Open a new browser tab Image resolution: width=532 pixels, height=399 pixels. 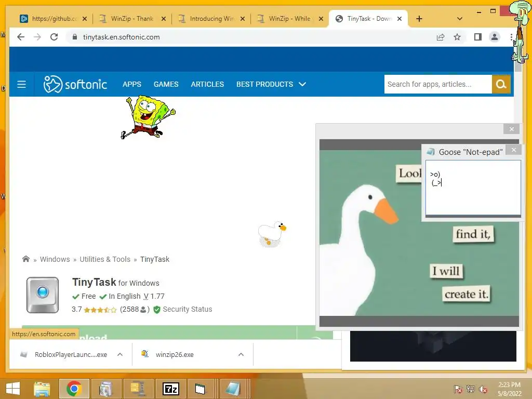(x=419, y=19)
